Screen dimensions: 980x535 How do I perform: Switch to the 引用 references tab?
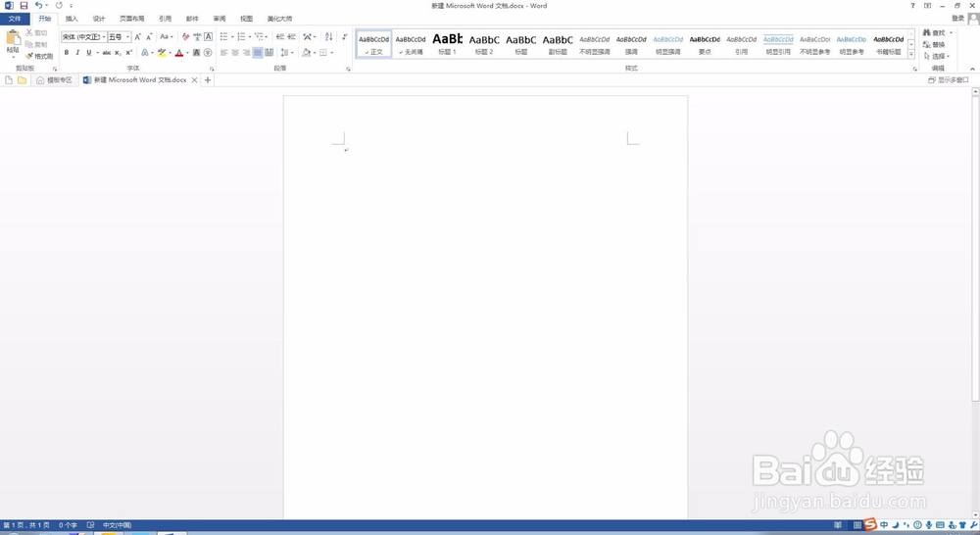tap(165, 19)
